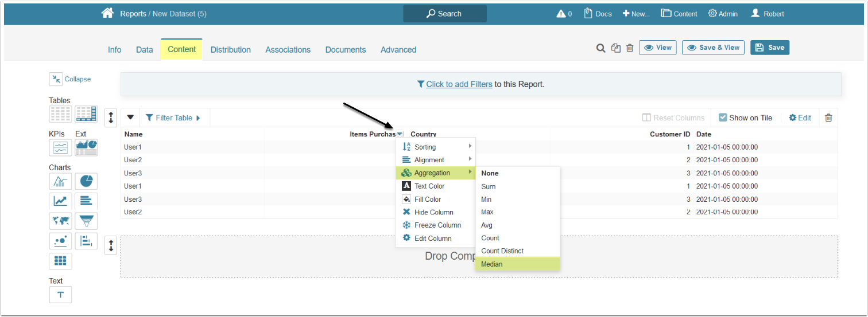Open the Items Purchased column dropdown arrow
Viewport: 868px width, 317px height.
400,134
